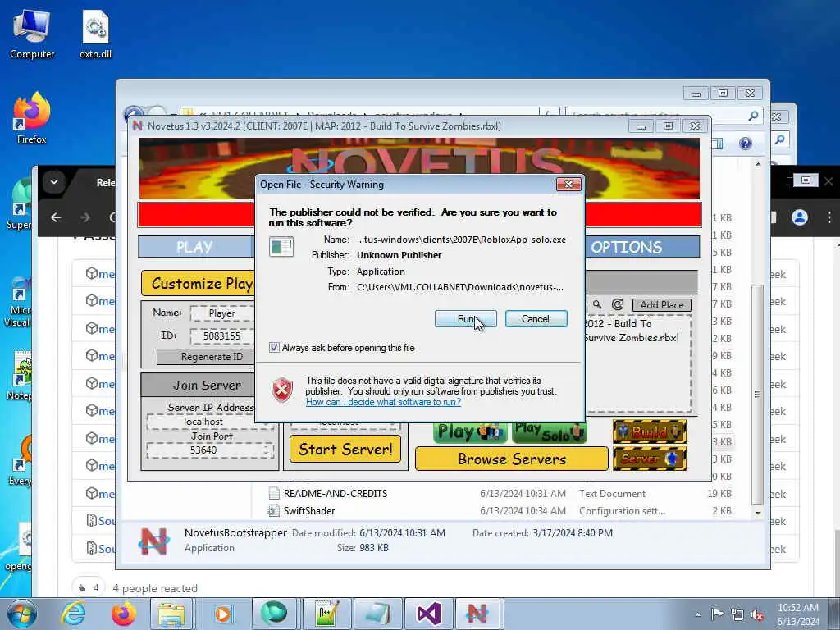
Task: Click the NovetusBootstrapper icon in details pane
Action: (153, 540)
